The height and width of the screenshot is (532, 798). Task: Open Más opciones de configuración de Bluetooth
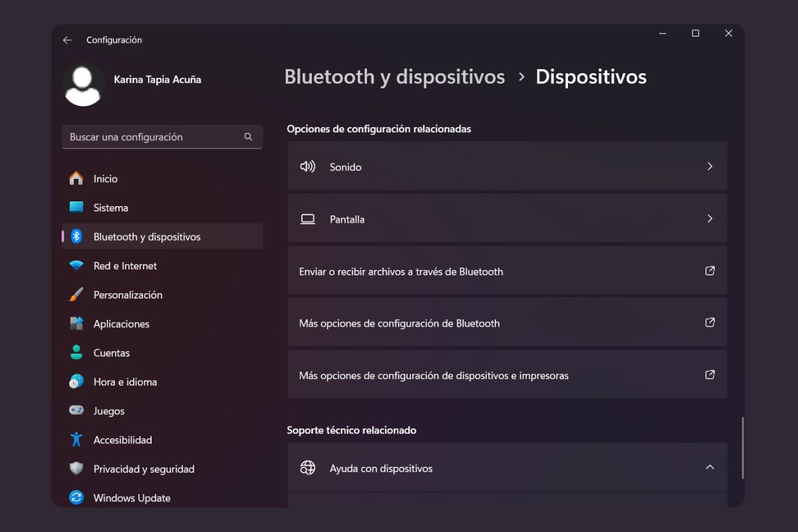pos(507,323)
